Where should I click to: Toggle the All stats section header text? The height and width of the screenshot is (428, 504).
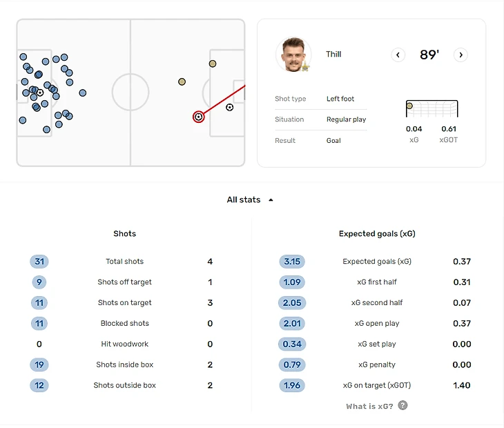coord(244,200)
